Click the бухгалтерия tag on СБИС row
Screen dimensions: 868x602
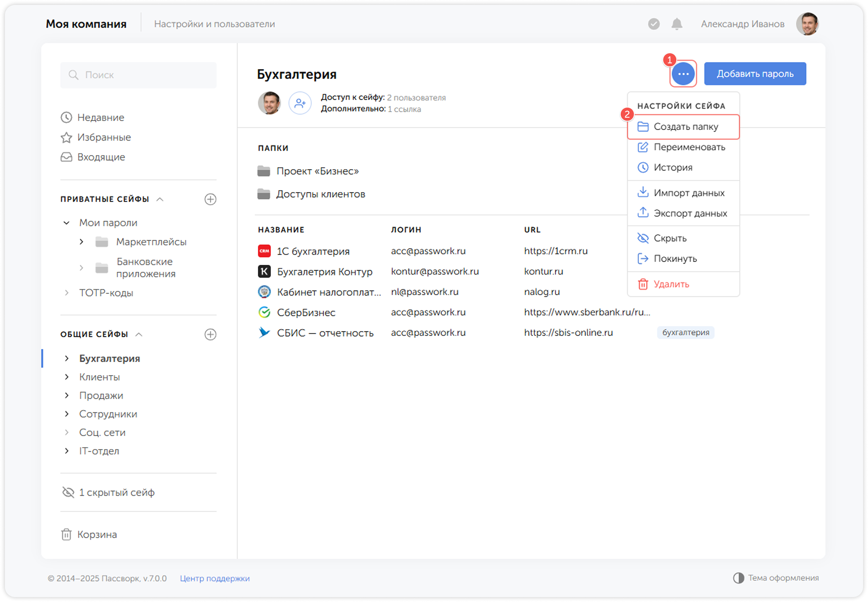click(x=686, y=333)
